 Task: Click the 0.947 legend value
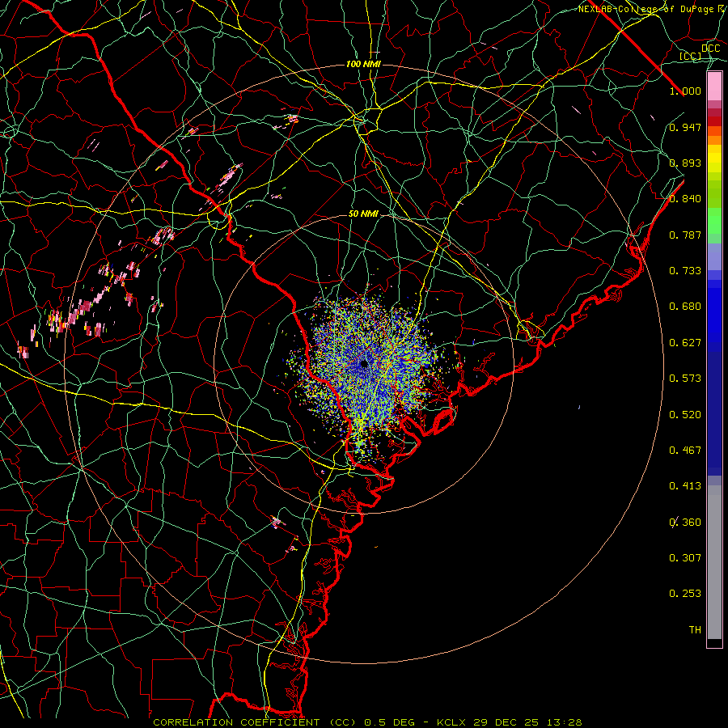click(685, 127)
